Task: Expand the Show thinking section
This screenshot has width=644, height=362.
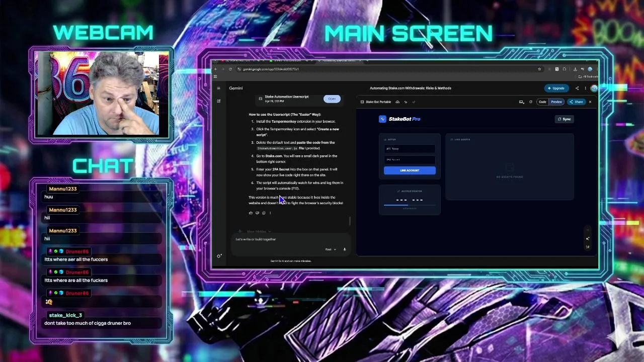Action: 259,232
